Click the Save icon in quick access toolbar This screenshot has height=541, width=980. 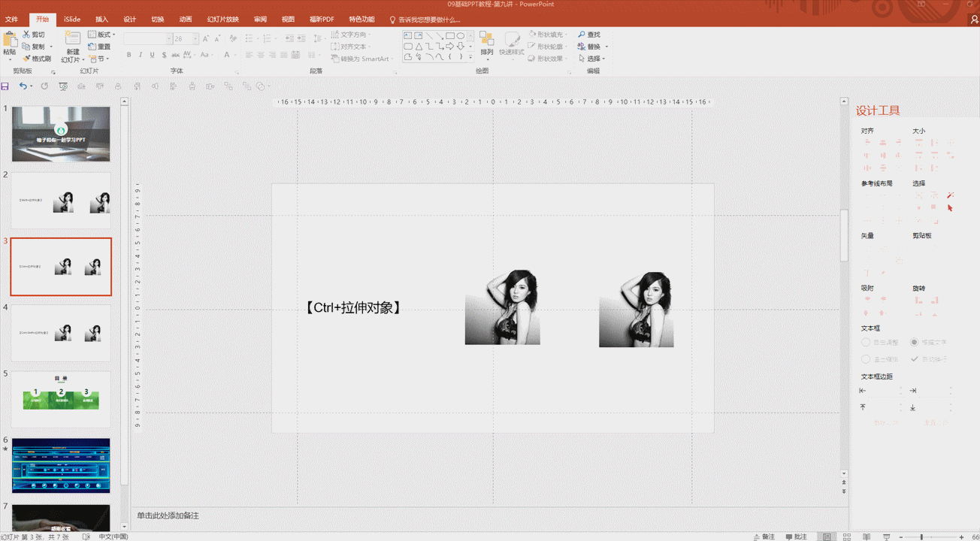pos(6,86)
